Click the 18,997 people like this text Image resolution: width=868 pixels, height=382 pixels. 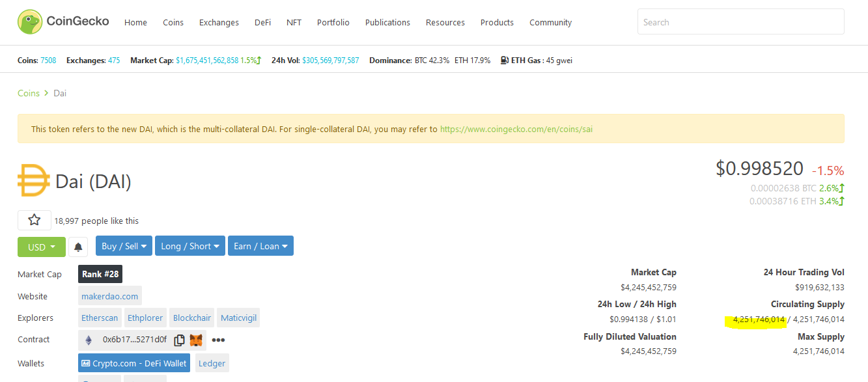tap(96, 221)
